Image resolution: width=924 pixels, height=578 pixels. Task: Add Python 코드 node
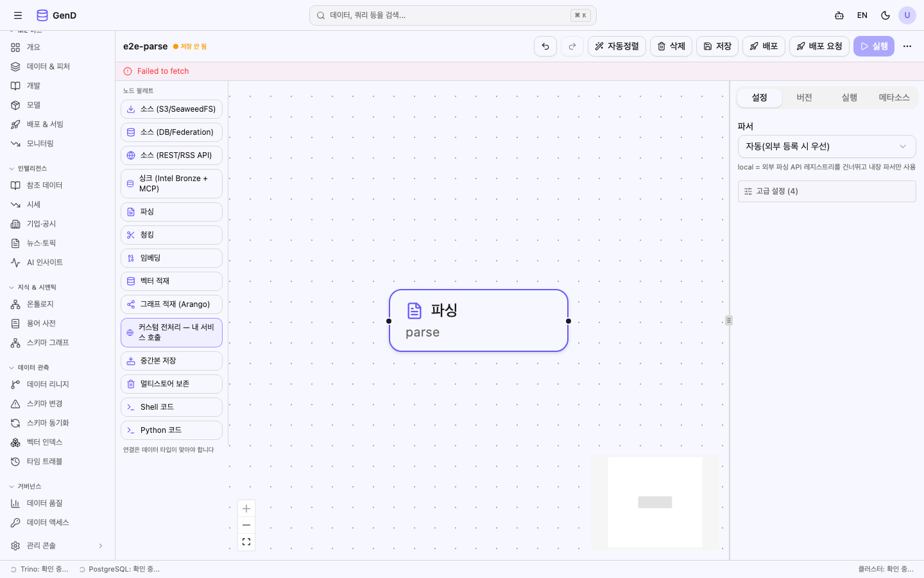pos(171,430)
